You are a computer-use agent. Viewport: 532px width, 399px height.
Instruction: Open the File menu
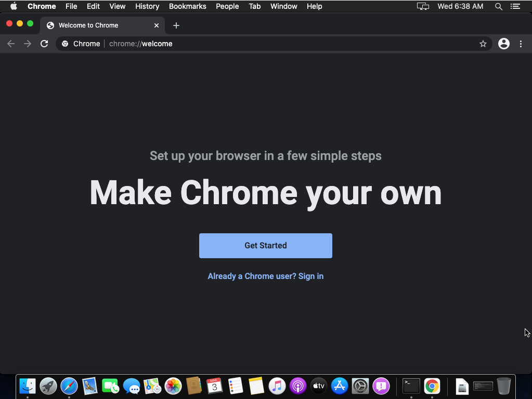[x=71, y=6]
